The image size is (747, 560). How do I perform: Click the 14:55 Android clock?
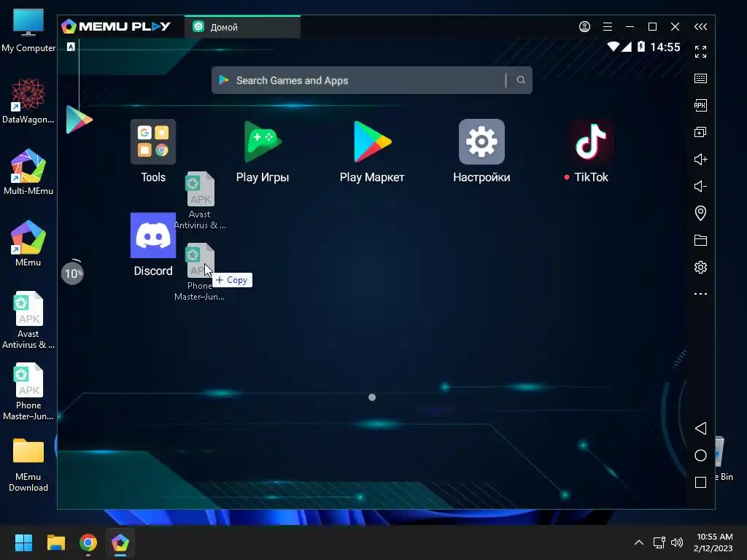(x=665, y=47)
